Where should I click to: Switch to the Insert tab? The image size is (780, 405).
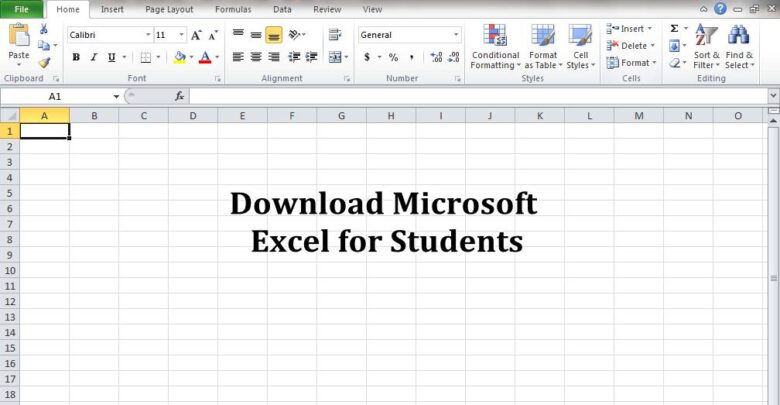point(112,9)
